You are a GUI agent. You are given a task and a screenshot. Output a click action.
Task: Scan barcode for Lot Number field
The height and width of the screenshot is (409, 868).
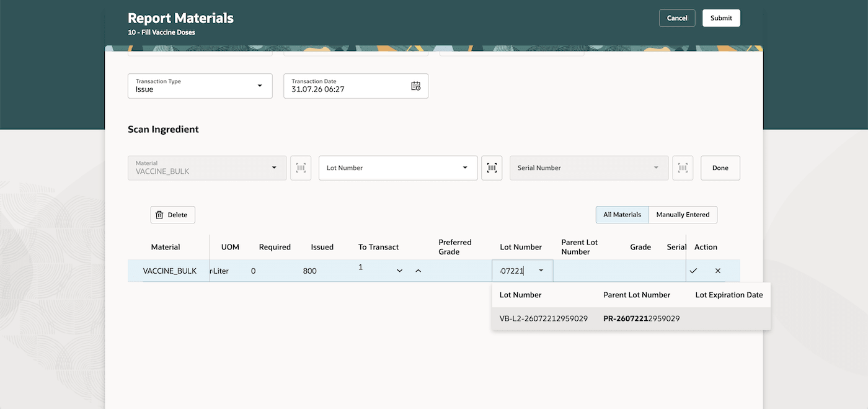coord(492,168)
